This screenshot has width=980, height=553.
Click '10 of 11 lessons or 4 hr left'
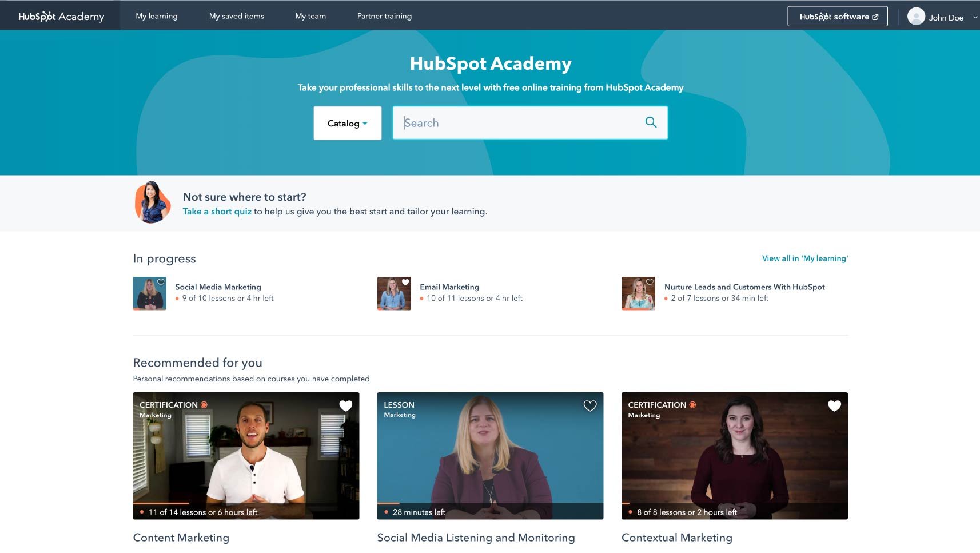tap(475, 299)
